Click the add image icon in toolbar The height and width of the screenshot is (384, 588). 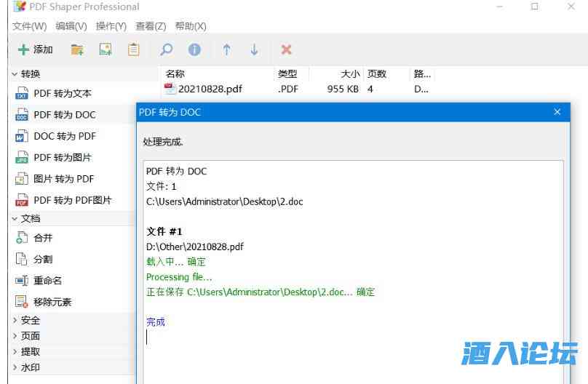pyautogui.click(x=106, y=49)
